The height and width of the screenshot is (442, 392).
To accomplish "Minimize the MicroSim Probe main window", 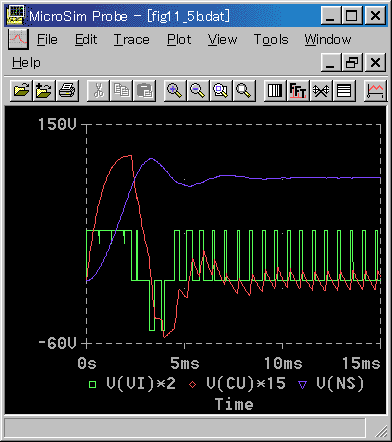I will tap(331, 16).
